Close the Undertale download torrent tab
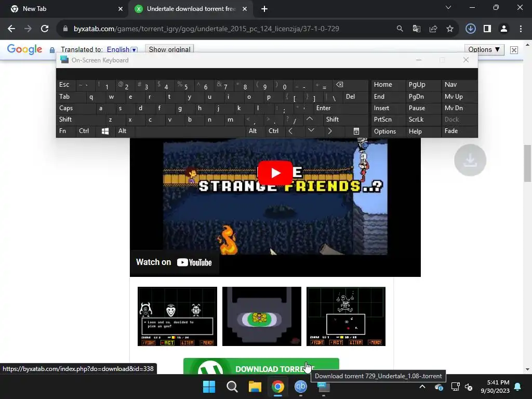Image resolution: width=532 pixels, height=399 pixels. (x=245, y=9)
